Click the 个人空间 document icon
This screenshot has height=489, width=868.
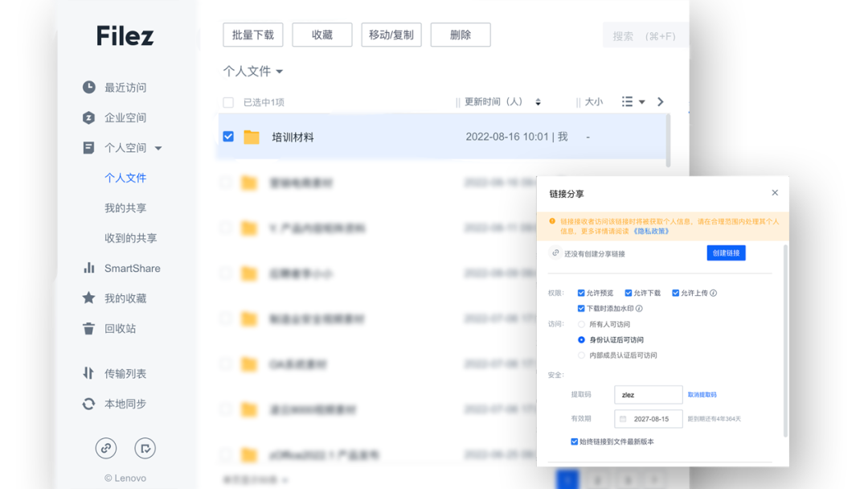(88, 147)
